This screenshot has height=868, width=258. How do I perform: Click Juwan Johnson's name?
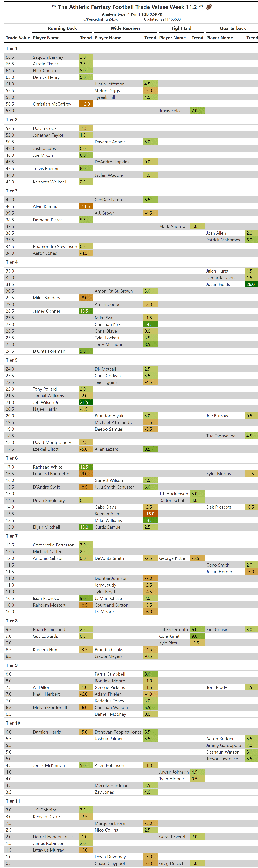click(174, 772)
